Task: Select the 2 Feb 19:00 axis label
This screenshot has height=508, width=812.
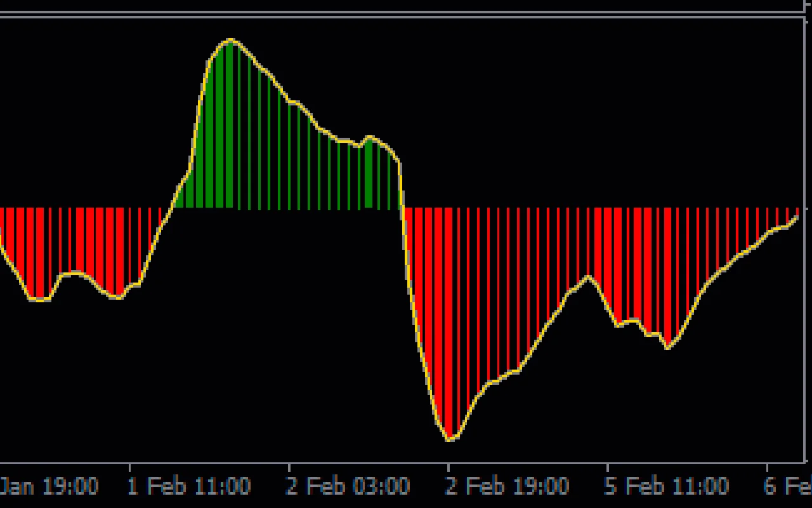Action: click(x=507, y=486)
